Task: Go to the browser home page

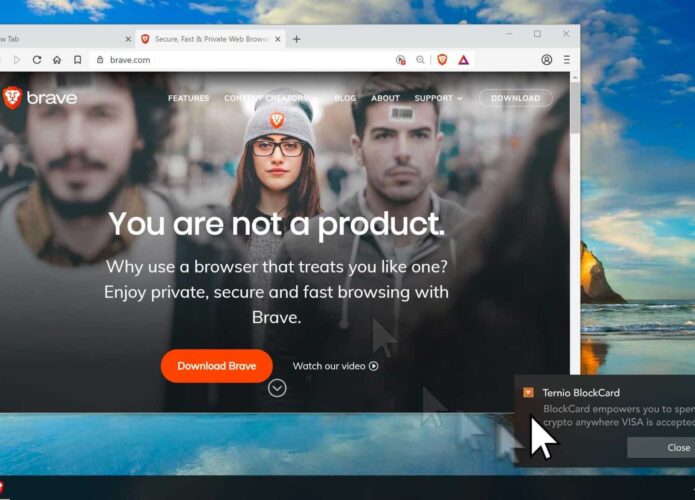Action: click(57, 60)
